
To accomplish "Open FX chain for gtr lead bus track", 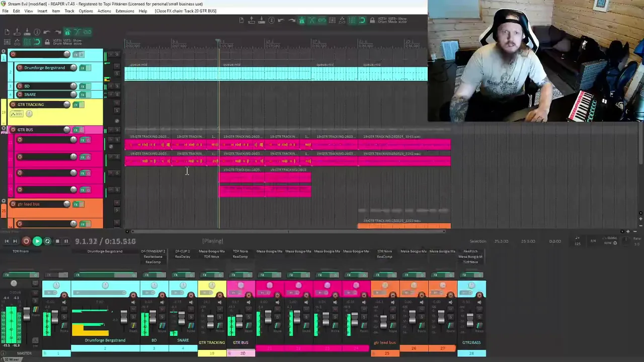I will 77,204.
